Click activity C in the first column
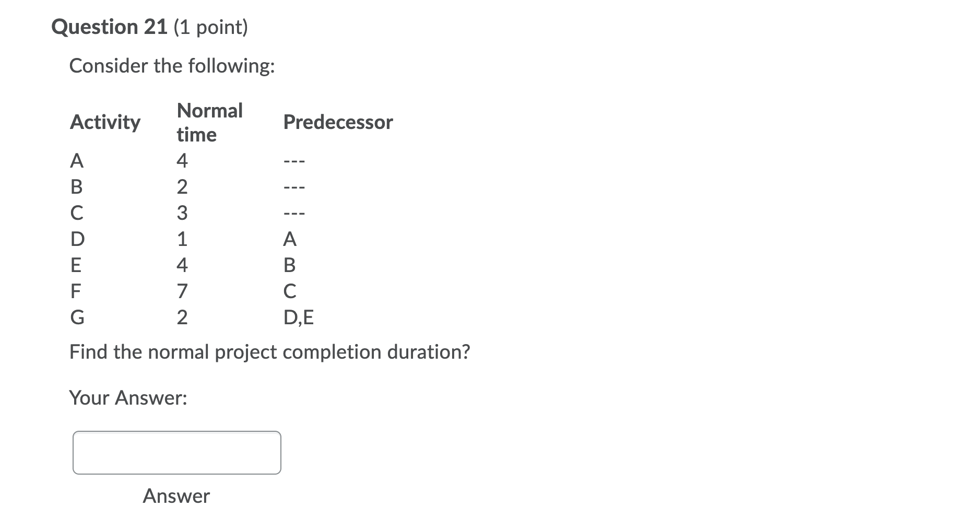Image resolution: width=980 pixels, height=519 pixels. pyautogui.click(x=77, y=213)
